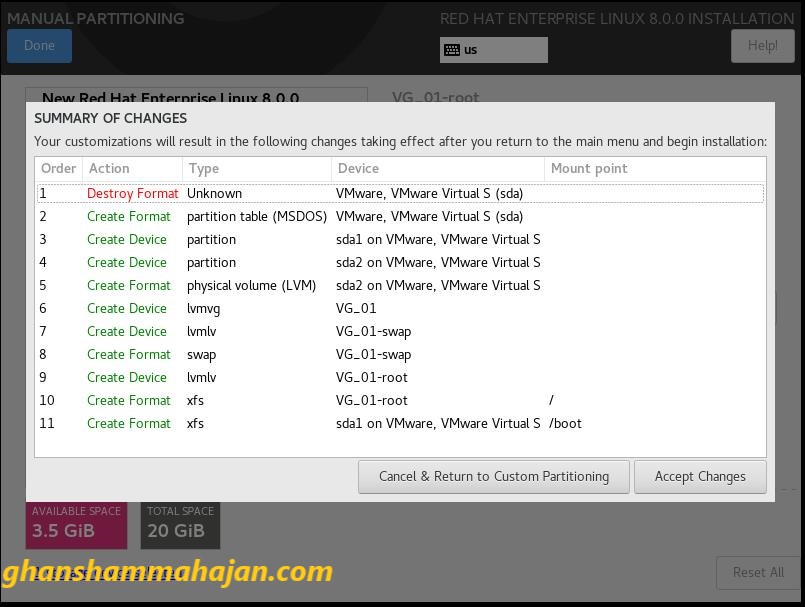
Task: Click the Available Space 3.5 GiB box
Action: 76,524
